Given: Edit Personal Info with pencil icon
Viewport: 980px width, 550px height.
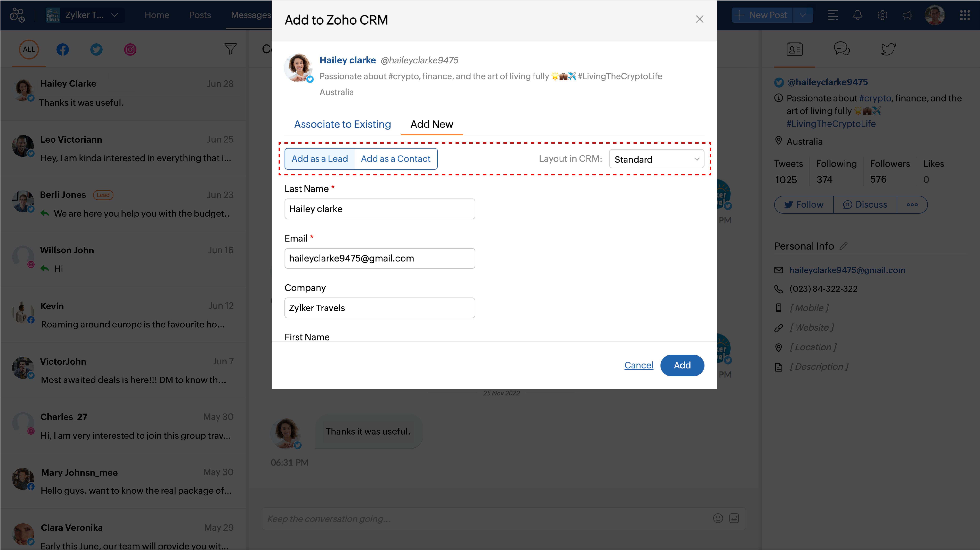Looking at the screenshot, I should point(843,246).
